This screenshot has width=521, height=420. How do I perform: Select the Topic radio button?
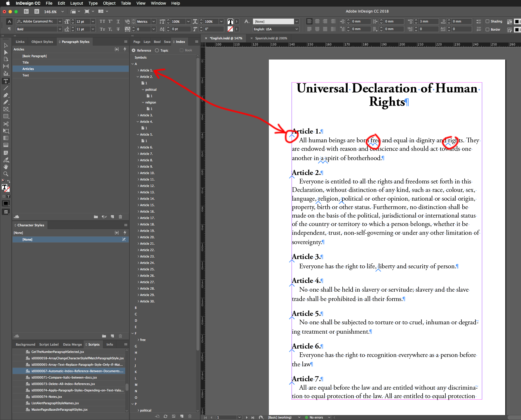coord(157,50)
